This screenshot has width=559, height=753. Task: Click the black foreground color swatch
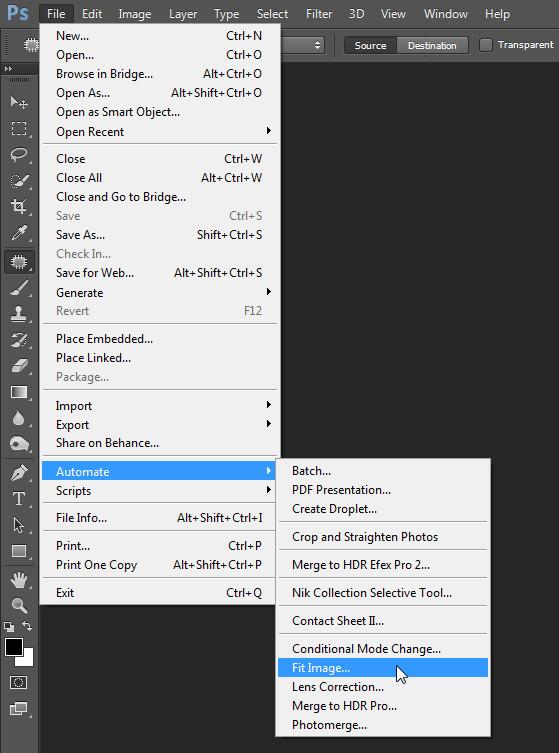[x=13, y=647]
